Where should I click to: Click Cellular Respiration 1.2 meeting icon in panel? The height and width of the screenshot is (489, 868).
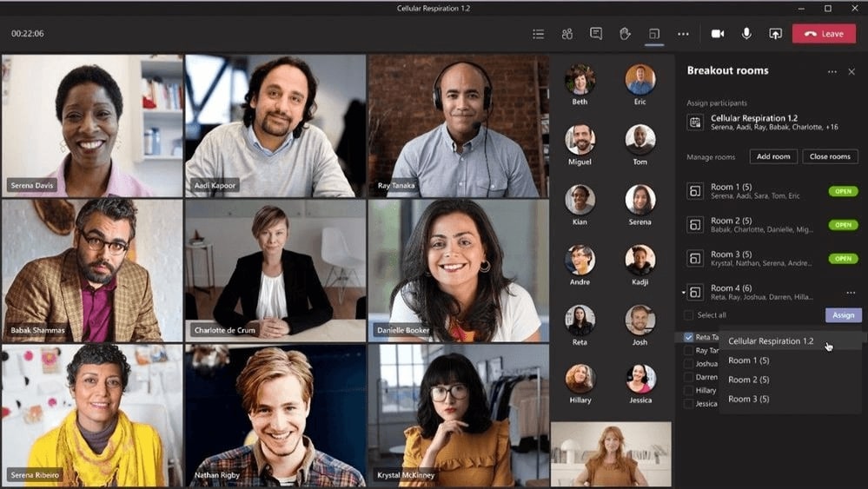695,122
